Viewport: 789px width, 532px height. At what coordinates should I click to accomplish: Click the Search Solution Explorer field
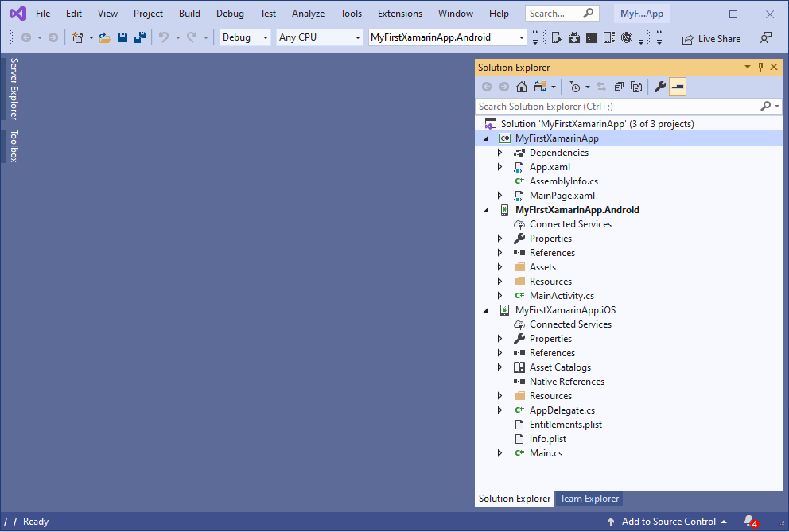(x=617, y=107)
